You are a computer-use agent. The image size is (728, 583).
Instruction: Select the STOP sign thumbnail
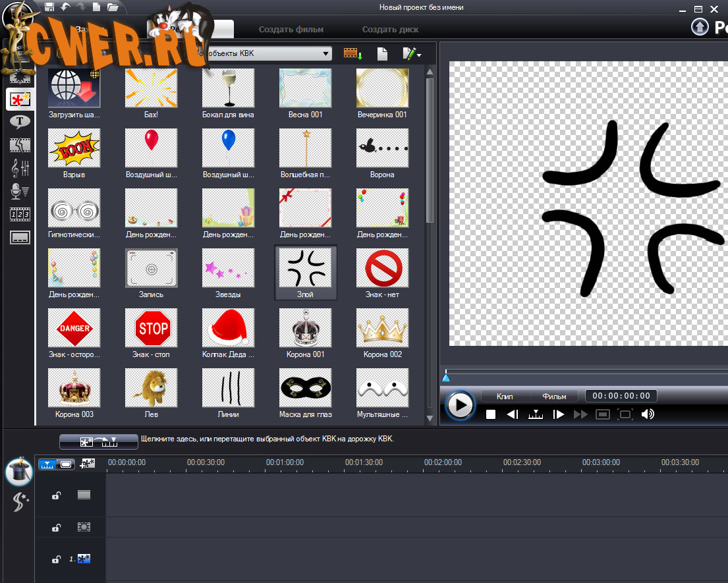coord(152,328)
